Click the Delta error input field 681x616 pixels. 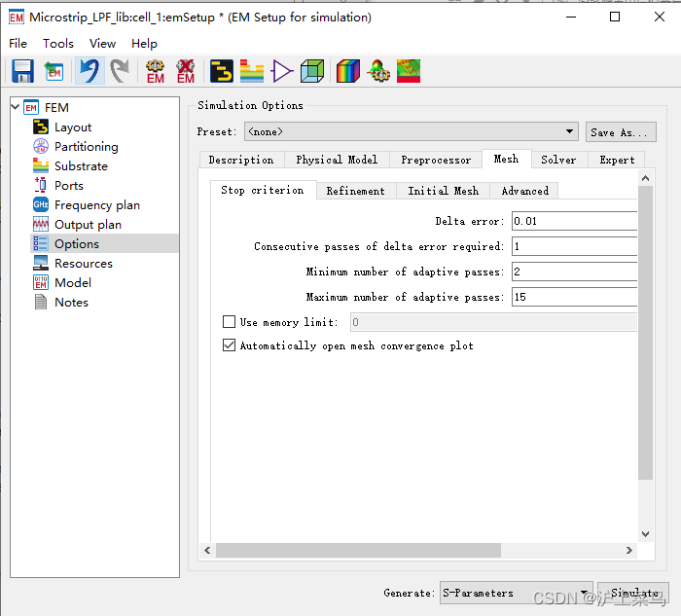tap(574, 221)
